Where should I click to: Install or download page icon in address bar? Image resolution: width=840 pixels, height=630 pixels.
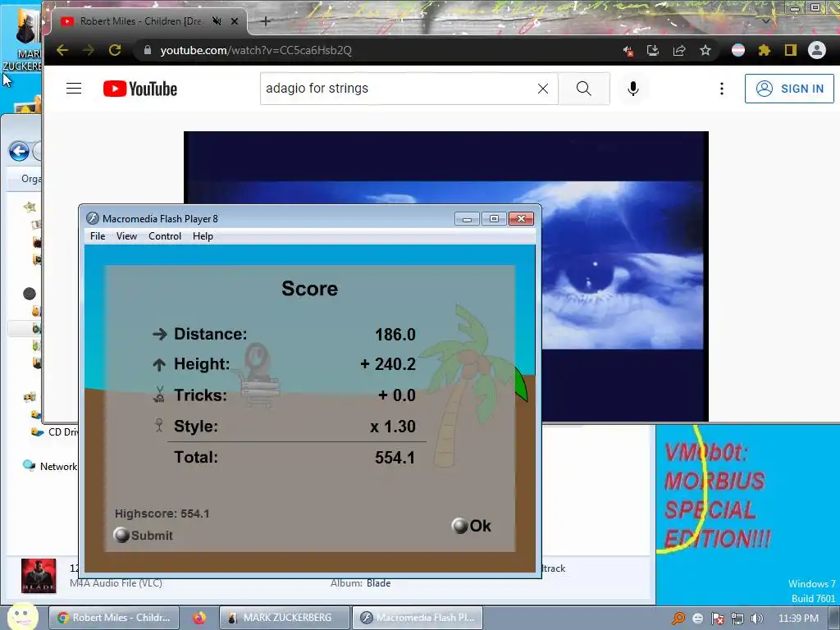pos(652,50)
